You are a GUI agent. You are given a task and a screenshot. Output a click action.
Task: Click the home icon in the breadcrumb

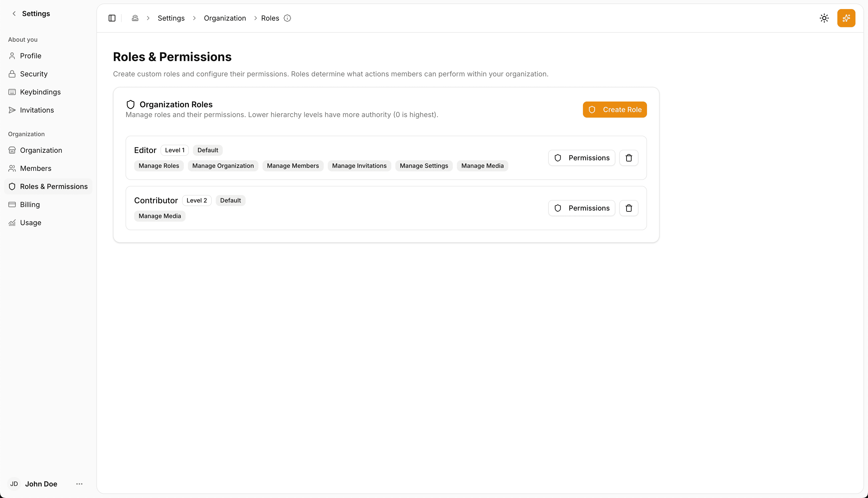pos(135,18)
